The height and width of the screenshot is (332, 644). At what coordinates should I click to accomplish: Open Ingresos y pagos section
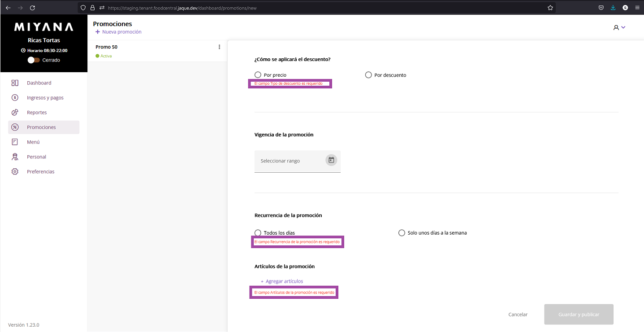[x=44, y=97]
